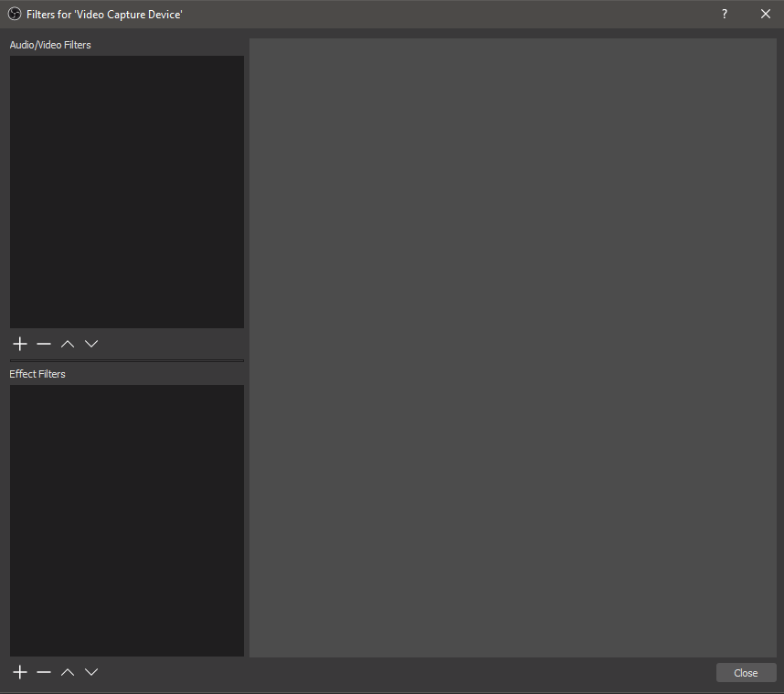Remove selected Audio/Video filter with minus icon
Image resolution: width=784 pixels, height=694 pixels.
pyautogui.click(x=44, y=344)
